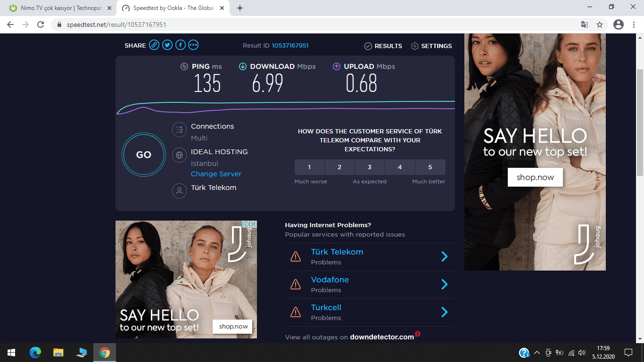The height and width of the screenshot is (362, 644).
Task: Open Chrome's three-dot menu
Action: pos(634,25)
